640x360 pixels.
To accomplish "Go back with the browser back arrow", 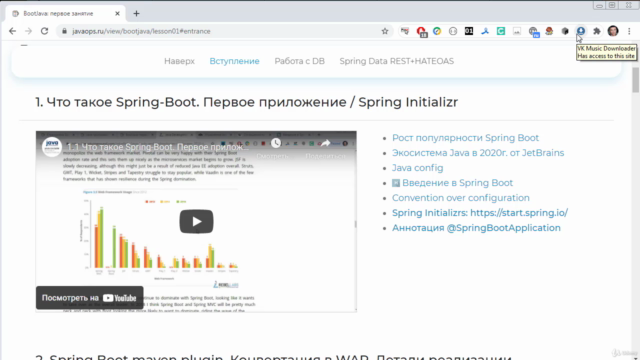I will [x=12, y=31].
